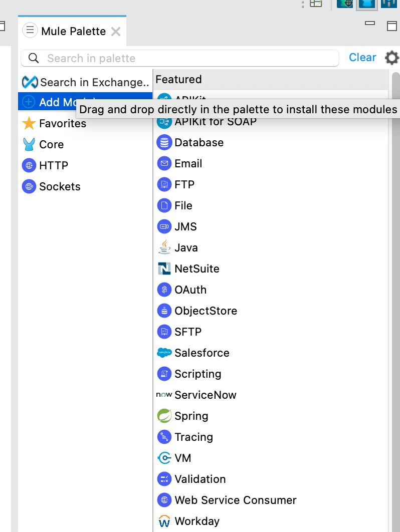Click the Clear link next to search
The width and height of the screenshot is (400, 532).
tap(362, 57)
